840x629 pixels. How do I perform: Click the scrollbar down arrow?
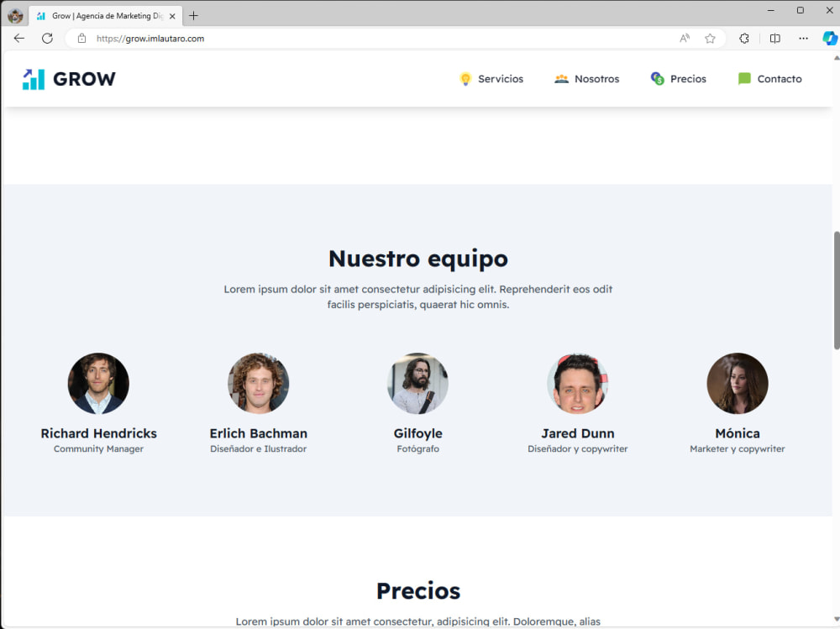coord(837,620)
